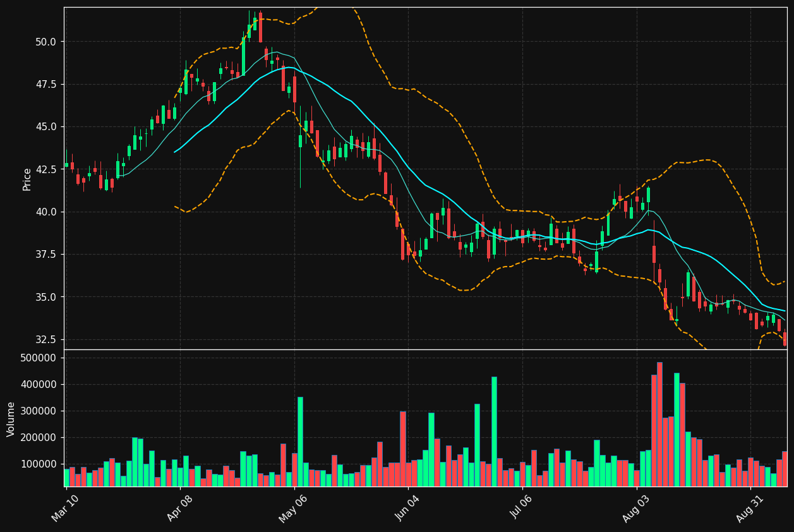Click the 200000 volume axis value
Image resolution: width=794 pixels, height=532 pixels.
point(39,437)
